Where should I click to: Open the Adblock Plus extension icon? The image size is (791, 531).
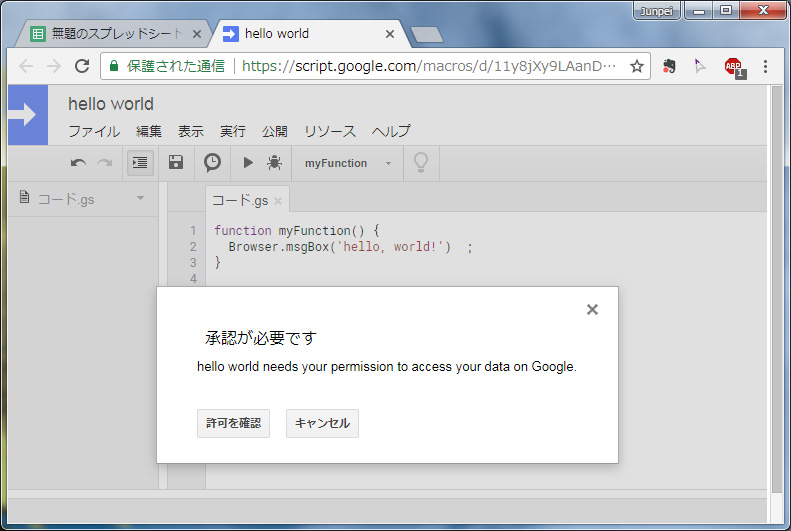pyautogui.click(x=735, y=67)
